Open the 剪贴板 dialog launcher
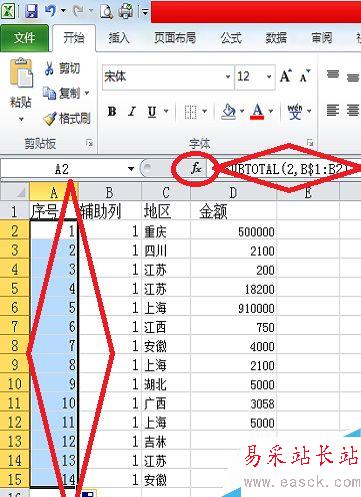 (89, 143)
